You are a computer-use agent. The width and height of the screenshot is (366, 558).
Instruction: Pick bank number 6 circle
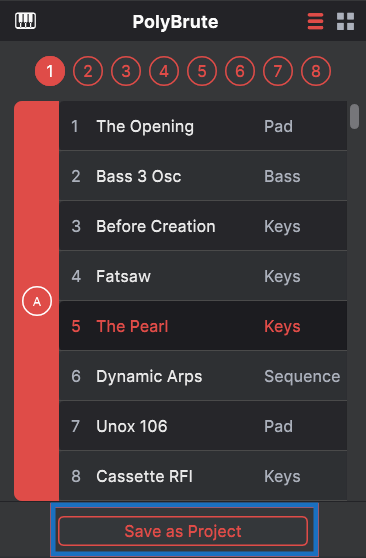(x=240, y=71)
